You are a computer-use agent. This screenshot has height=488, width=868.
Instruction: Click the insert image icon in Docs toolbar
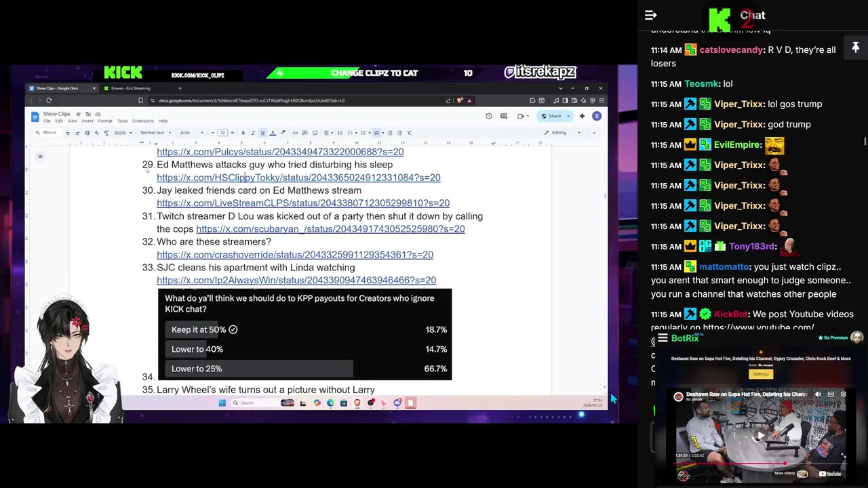(315, 133)
